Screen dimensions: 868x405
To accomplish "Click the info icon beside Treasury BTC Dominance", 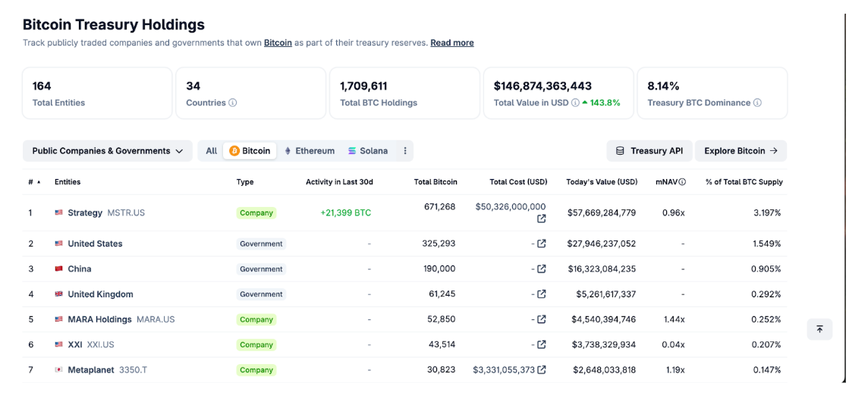I will [x=757, y=102].
